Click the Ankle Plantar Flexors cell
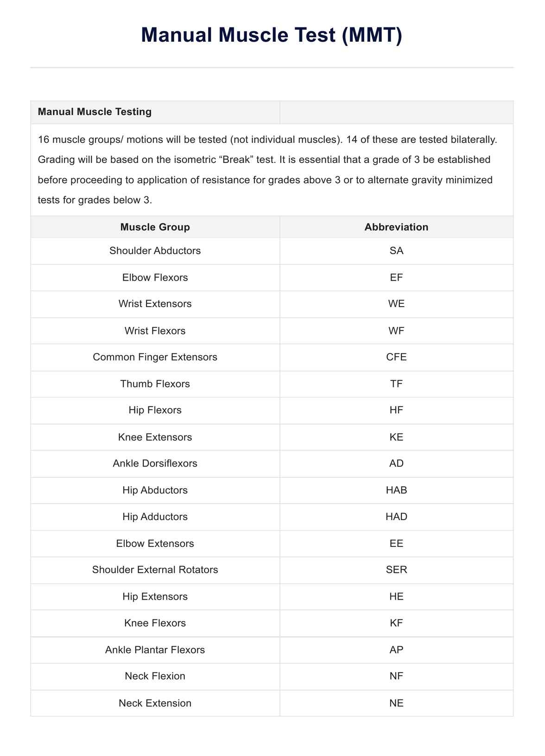Screen dimensions: 545x756 155,650
